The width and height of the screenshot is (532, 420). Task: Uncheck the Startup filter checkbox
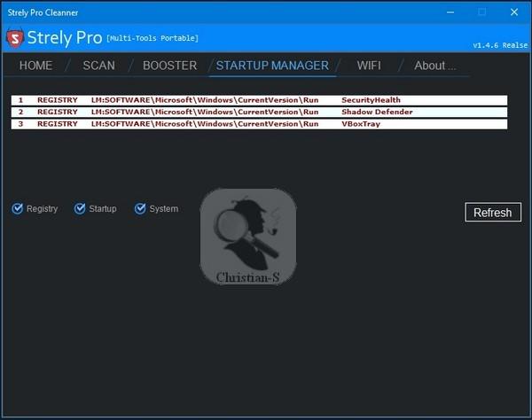(x=80, y=208)
